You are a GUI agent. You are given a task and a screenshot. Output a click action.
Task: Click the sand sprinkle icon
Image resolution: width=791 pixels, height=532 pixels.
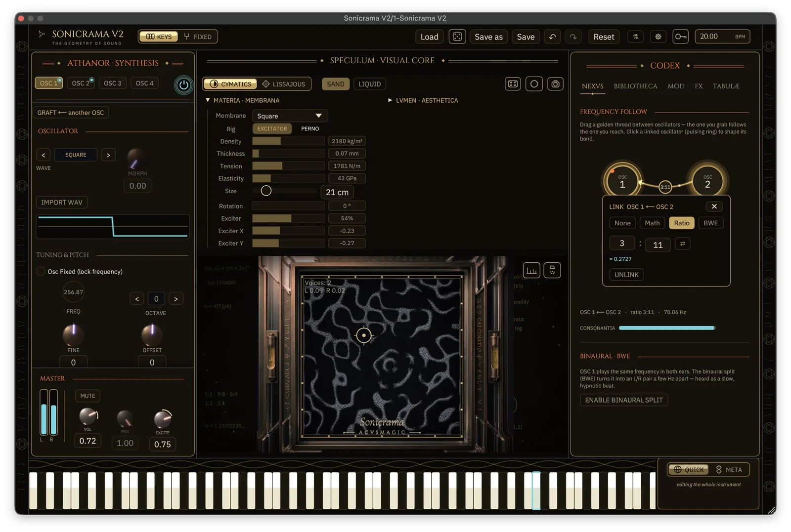[552, 270]
